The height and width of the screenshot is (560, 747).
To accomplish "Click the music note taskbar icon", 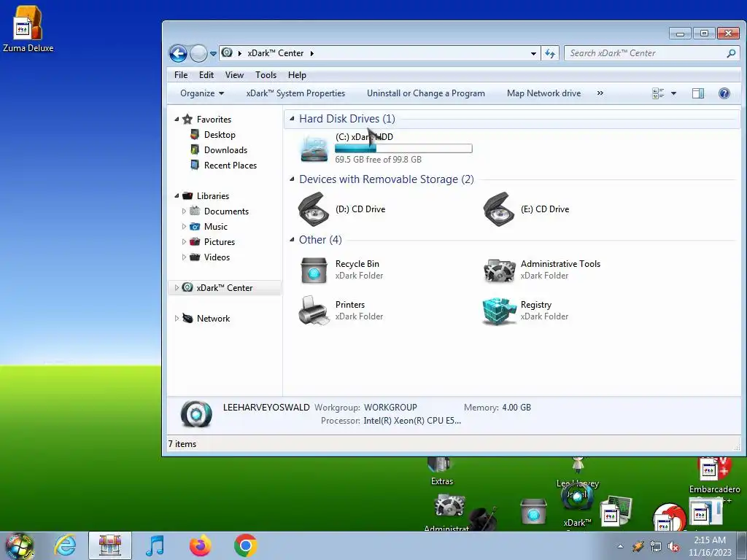I will pyautogui.click(x=155, y=545).
